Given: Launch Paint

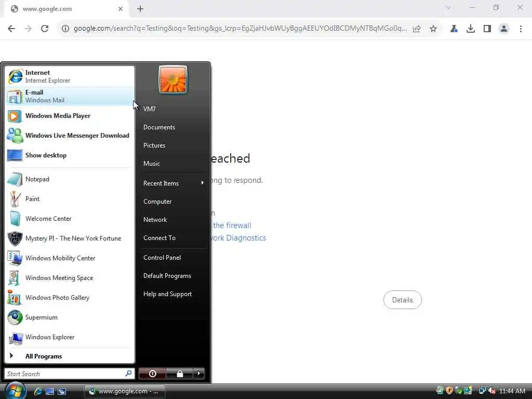Looking at the screenshot, I should coord(70,199).
